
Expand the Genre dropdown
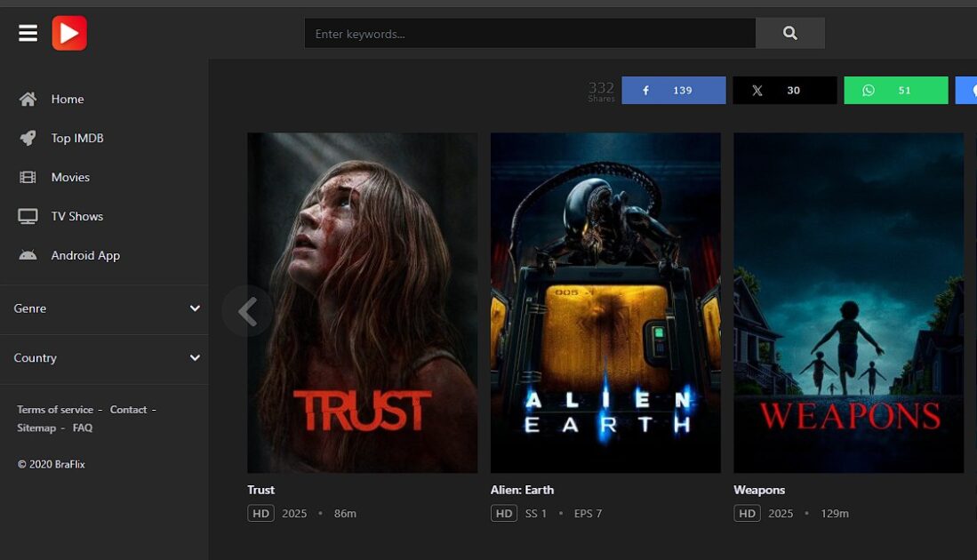point(104,308)
